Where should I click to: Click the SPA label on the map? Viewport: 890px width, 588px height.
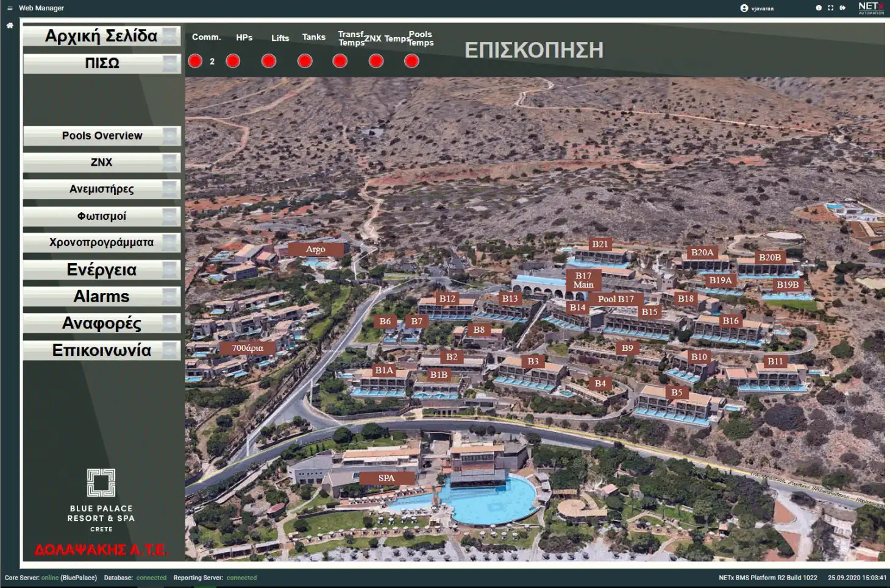tap(386, 478)
